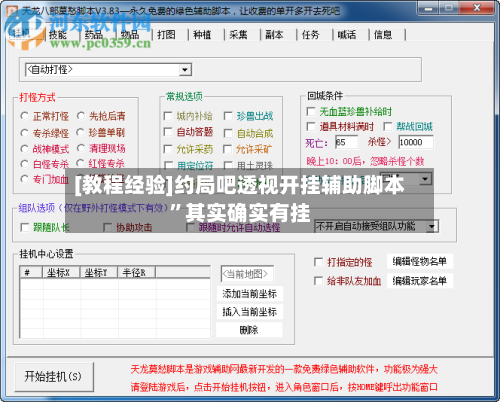Image resolution: width=500 pixels, height=402 pixels.
Task: Enable 自动答题 option
Action: 168,132
